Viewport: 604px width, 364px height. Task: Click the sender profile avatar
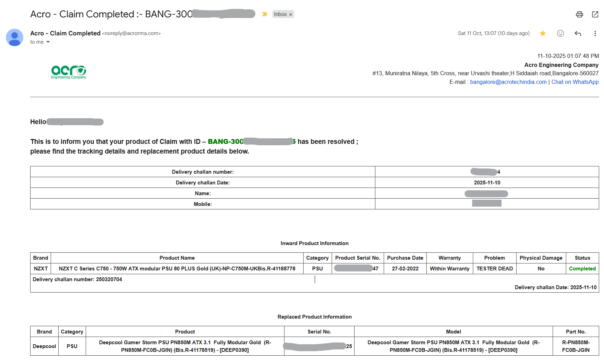pyautogui.click(x=15, y=37)
